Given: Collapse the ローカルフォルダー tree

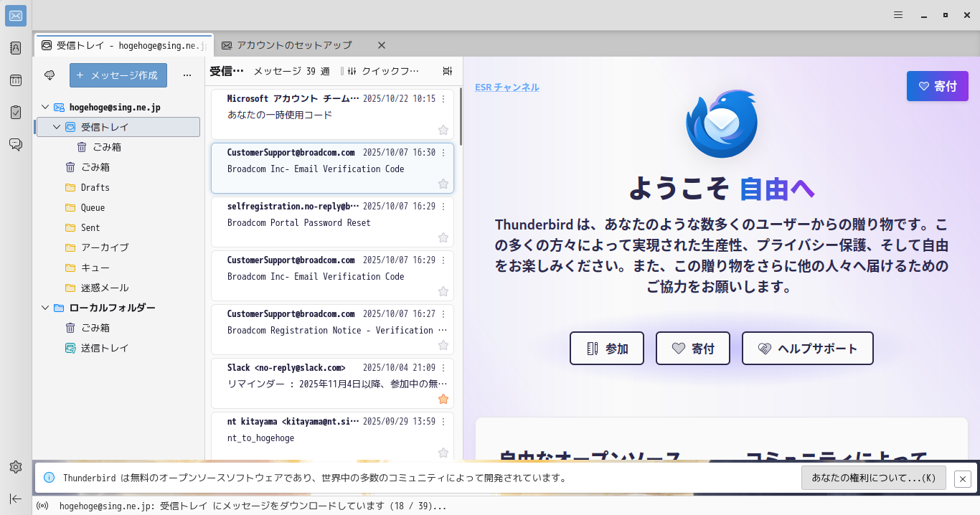Looking at the screenshot, I should (45, 308).
